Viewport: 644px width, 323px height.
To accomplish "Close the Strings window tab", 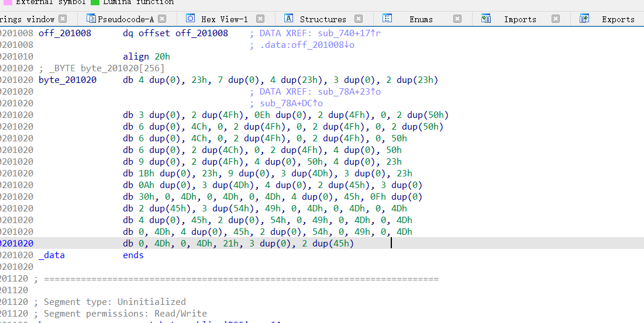I will click(x=63, y=19).
